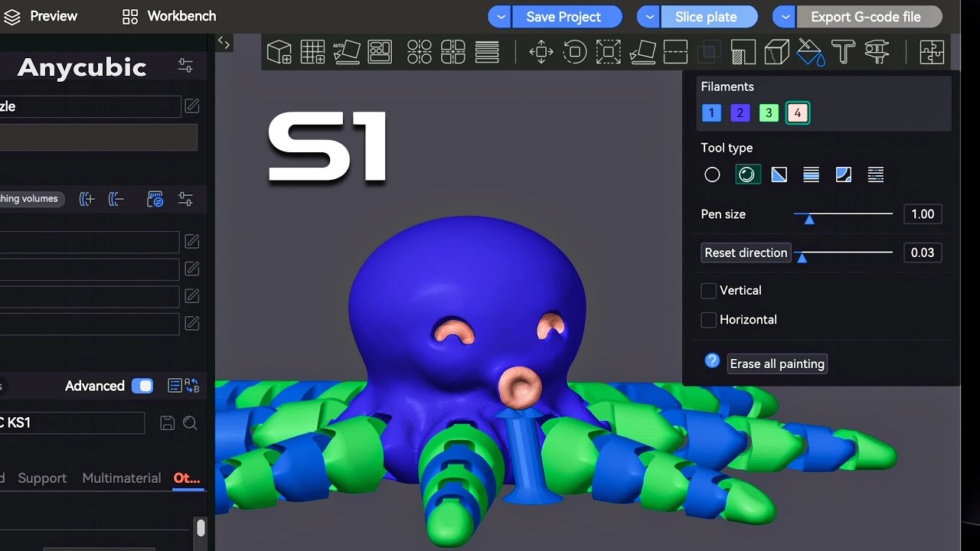
Task: Open the Multimaterial settings tab
Action: click(122, 478)
